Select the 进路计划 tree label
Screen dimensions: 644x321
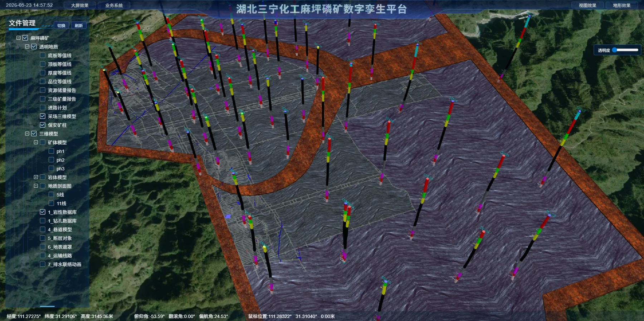pyautogui.click(x=57, y=108)
